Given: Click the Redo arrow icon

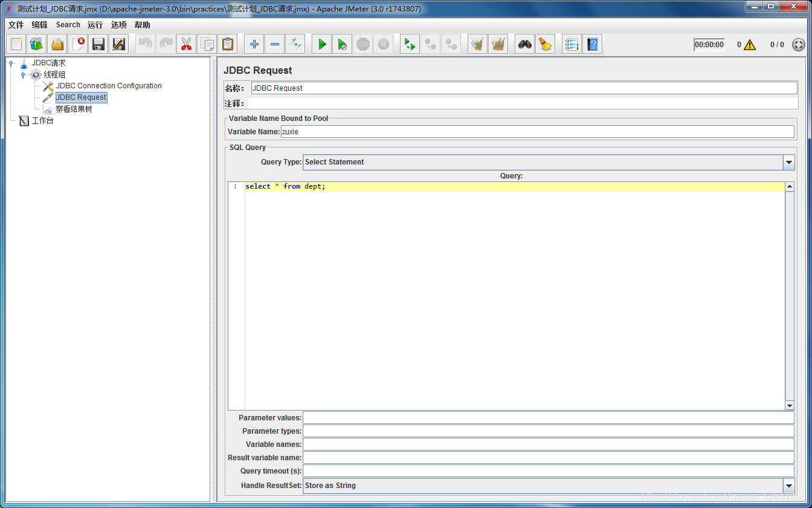Looking at the screenshot, I should click(166, 44).
